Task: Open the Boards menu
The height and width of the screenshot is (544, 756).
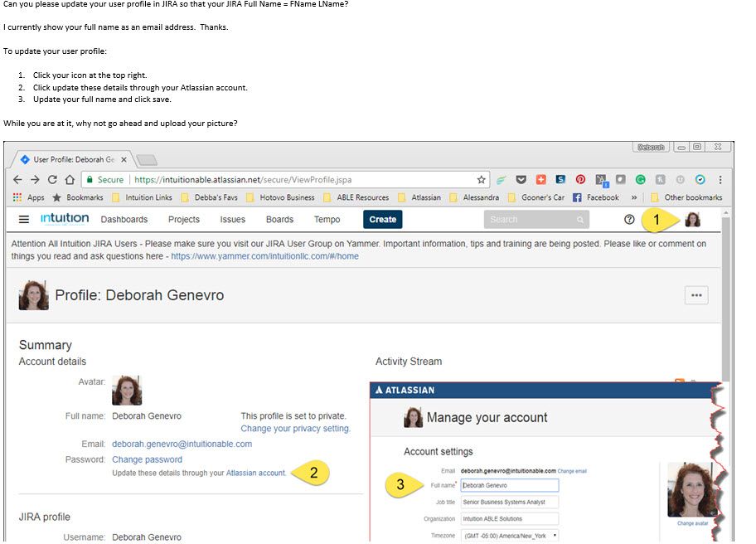Action: [279, 220]
